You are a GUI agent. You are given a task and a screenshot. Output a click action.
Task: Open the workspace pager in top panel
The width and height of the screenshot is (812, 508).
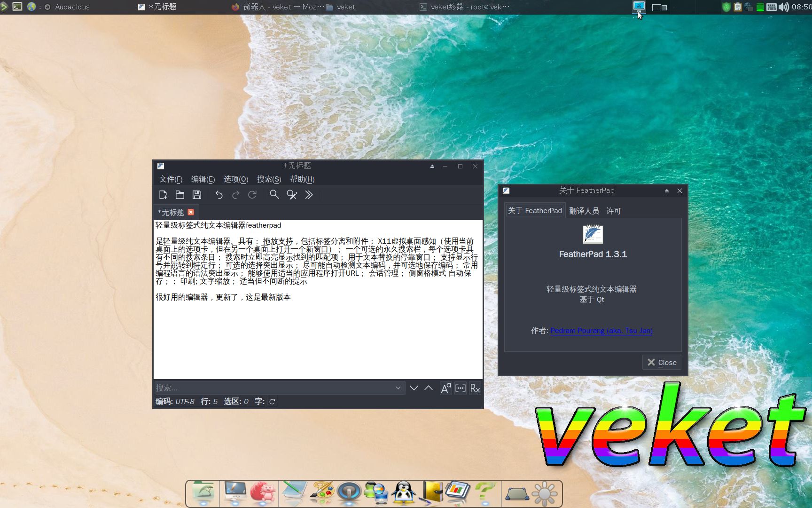click(659, 8)
